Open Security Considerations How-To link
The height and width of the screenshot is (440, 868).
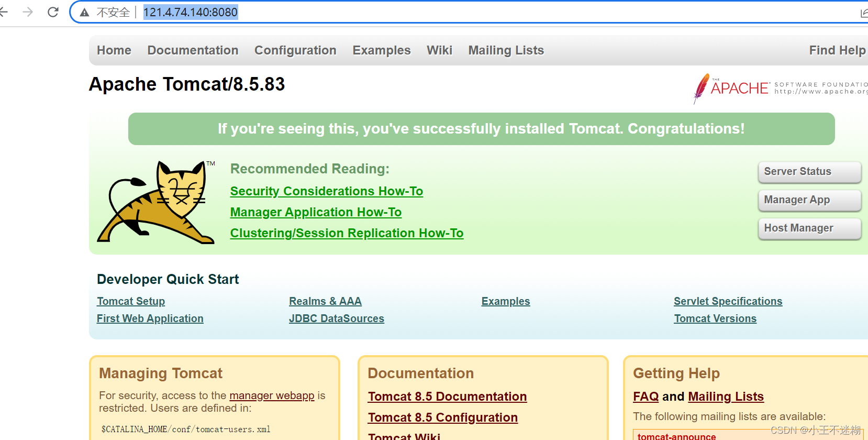pyautogui.click(x=327, y=191)
